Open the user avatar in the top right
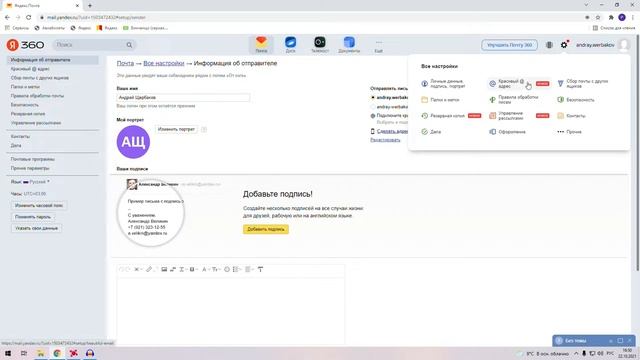The height and width of the screenshot is (360, 640). [x=624, y=45]
